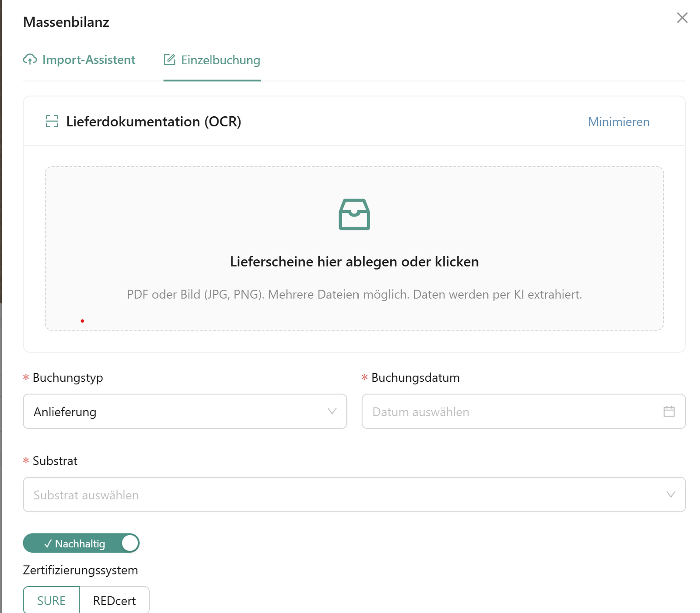700x613 pixels.
Task: Close the Massenbilanz dialog
Action: click(682, 18)
